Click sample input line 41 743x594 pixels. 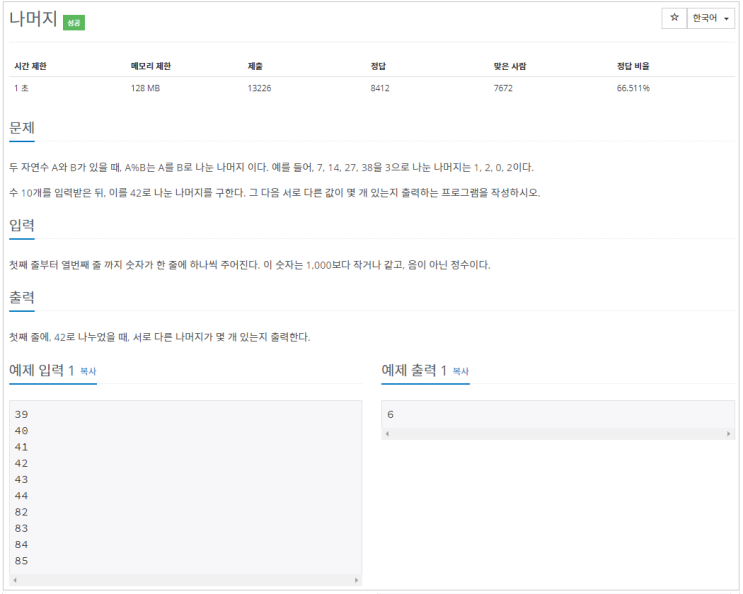pos(21,447)
